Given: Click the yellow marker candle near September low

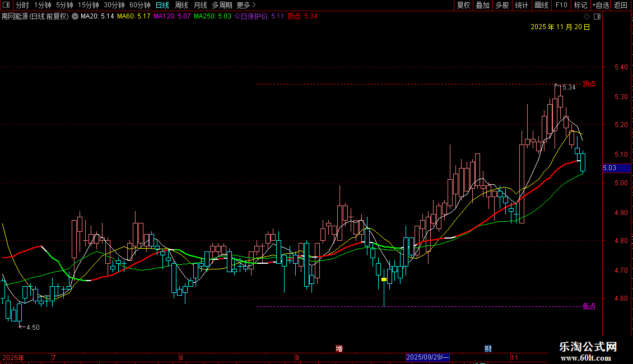Looking at the screenshot, I should tap(384, 279).
